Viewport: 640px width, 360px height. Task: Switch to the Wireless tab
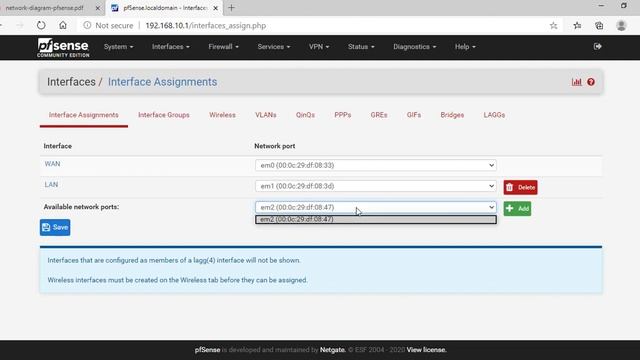(222, 115)
